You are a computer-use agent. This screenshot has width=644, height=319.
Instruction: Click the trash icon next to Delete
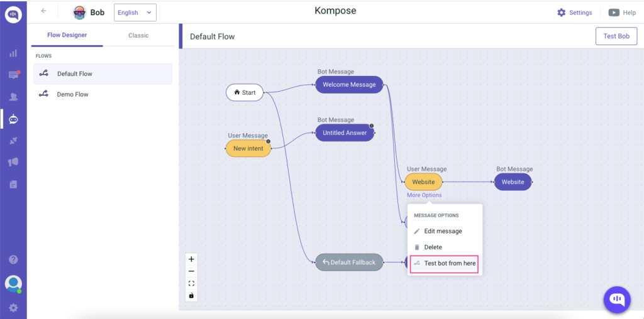417,247
